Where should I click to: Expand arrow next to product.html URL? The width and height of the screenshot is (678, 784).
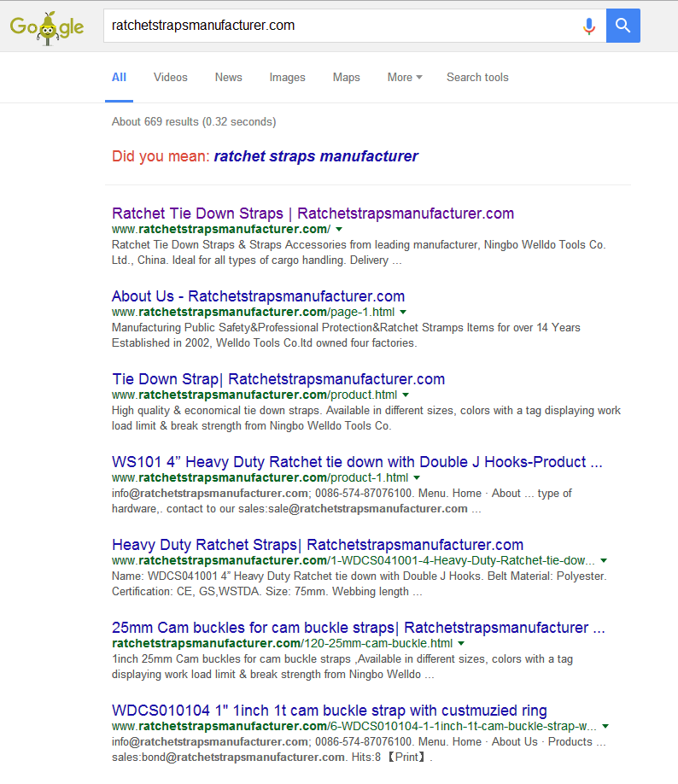[x=406, y=395]
